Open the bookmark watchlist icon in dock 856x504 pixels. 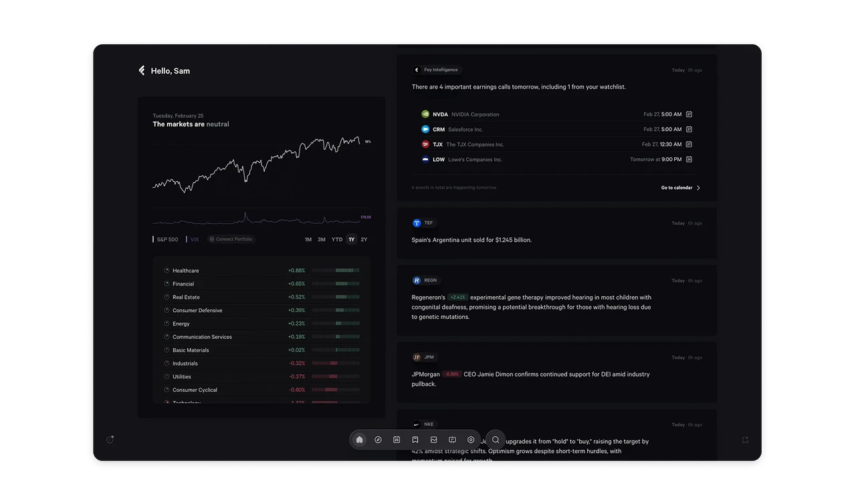tap(415, 440)
